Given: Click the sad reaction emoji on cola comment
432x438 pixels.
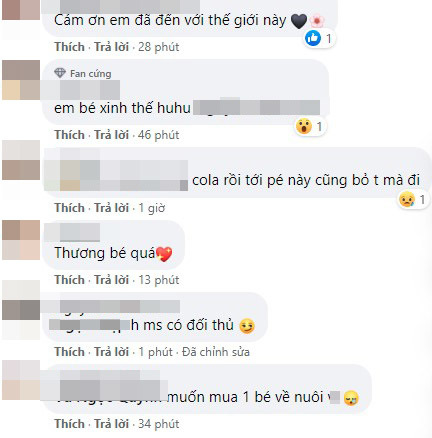Looking at the screenshot, I should click(x=407, y=199).
